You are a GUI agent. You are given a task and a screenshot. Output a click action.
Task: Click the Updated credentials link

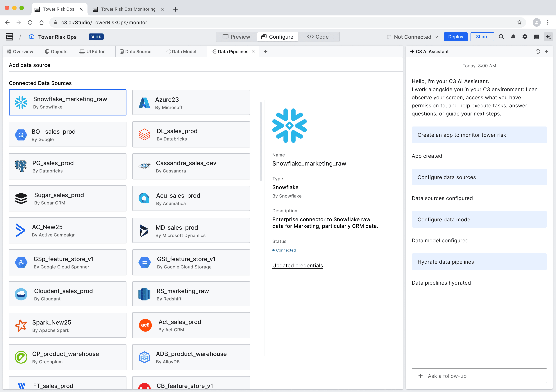click(297, 266)
